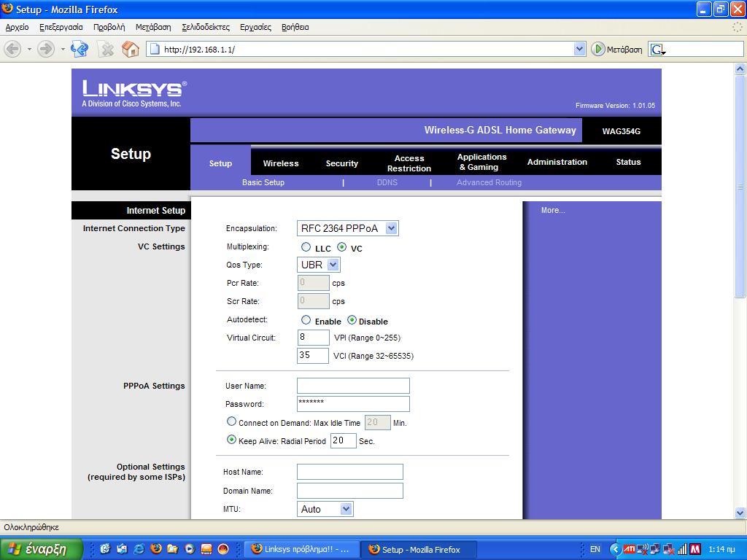Click the Basic Setup sub-tab link
Viewport: 747px width, 560px height.
coord(263,182)
